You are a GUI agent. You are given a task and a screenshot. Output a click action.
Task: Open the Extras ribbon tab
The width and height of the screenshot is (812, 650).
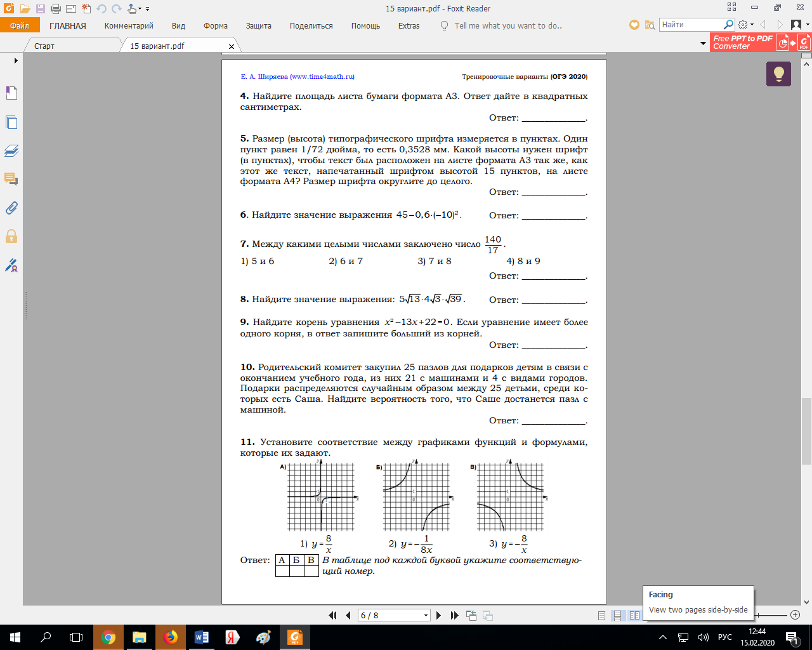click(x=409, y=25)
